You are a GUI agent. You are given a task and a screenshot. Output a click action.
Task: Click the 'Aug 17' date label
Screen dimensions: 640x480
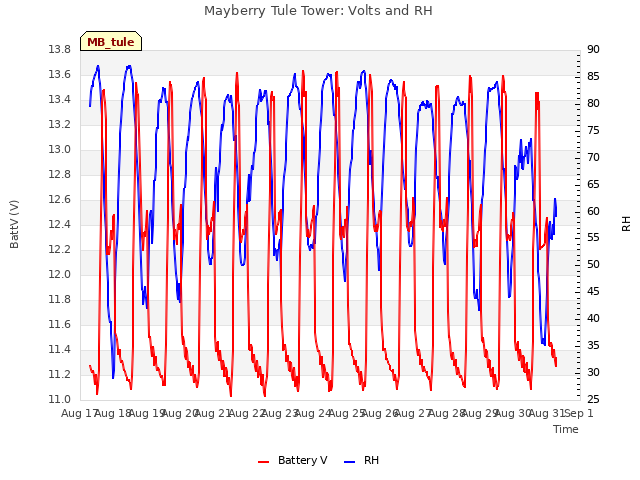tap(80, 413)
